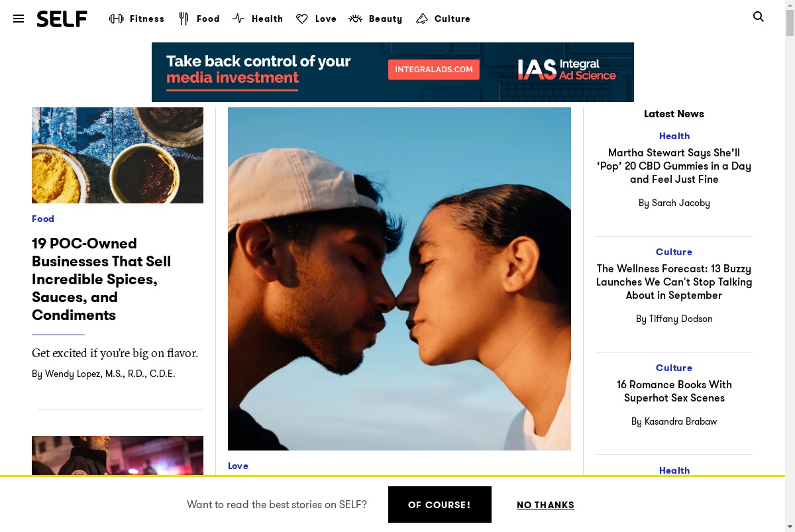The height and width of the screenshot is (532, 795).
Task: Click the dumbbell Fitness icon
Action: pos(117,19)
